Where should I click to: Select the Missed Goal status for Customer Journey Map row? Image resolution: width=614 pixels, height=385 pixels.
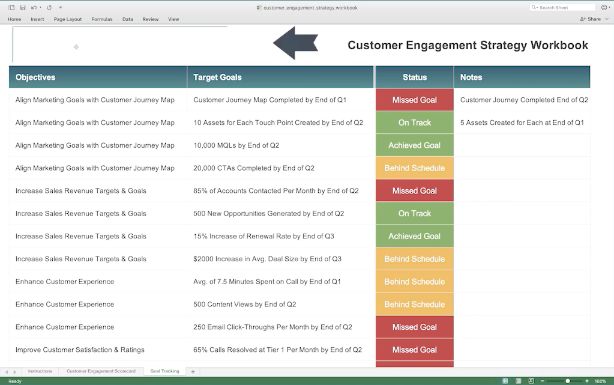pyautogui.click(x=415, y=100)
